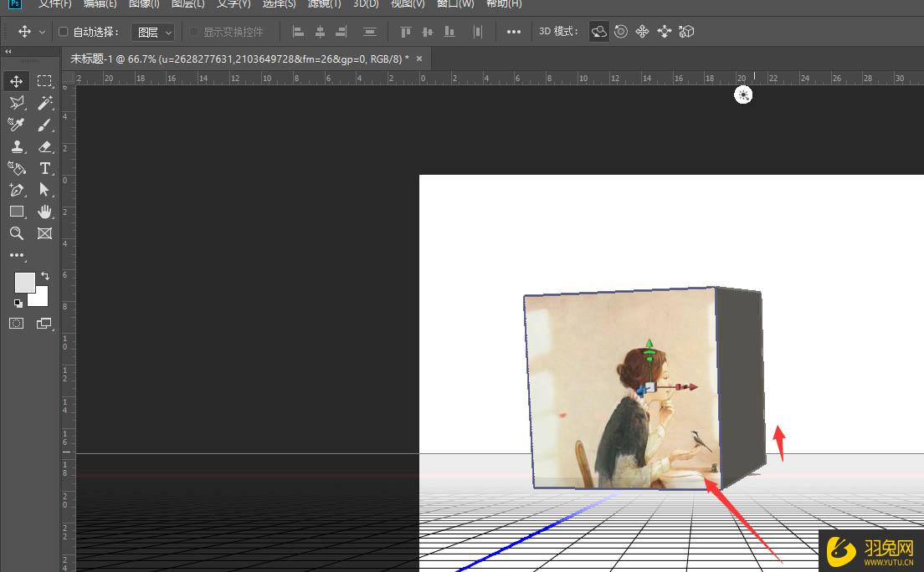Select the Brush tool

coord(45,125)
